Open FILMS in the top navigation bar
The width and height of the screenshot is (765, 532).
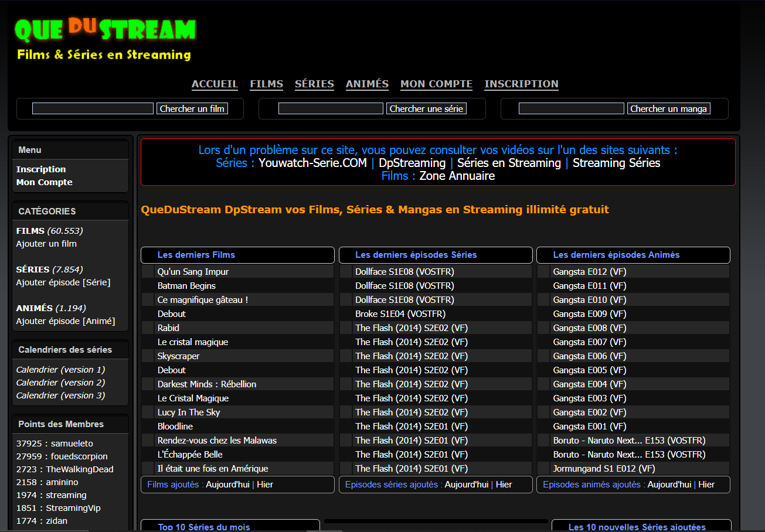266,84
